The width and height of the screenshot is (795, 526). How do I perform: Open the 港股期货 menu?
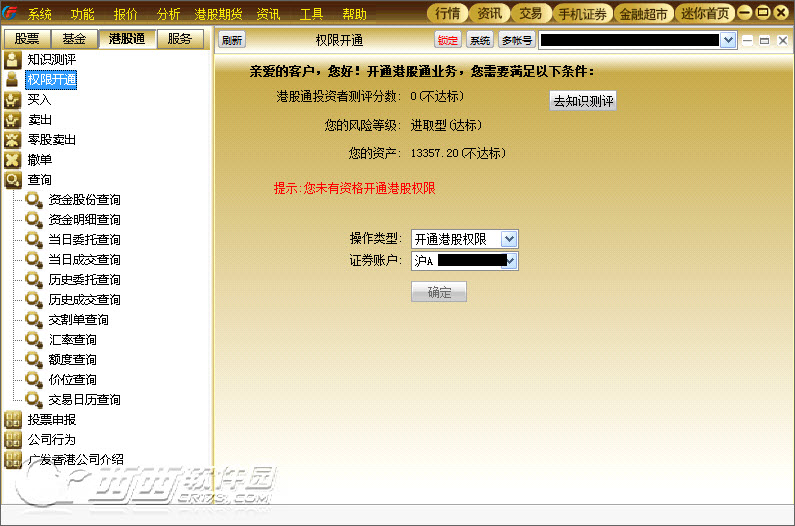[x=219, y=14]
